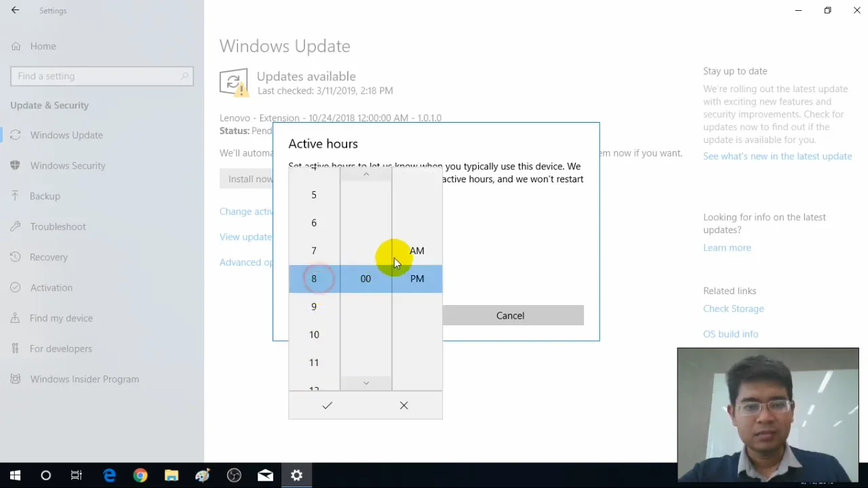Viewport: 868px width, 488px height.
Task: Open Microsoft Edge from the taskbar
Action: tap(109, 475)
